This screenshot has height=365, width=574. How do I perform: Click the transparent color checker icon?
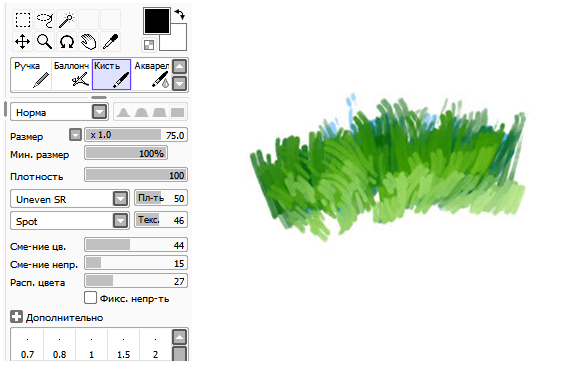click(x=149, y=45)
